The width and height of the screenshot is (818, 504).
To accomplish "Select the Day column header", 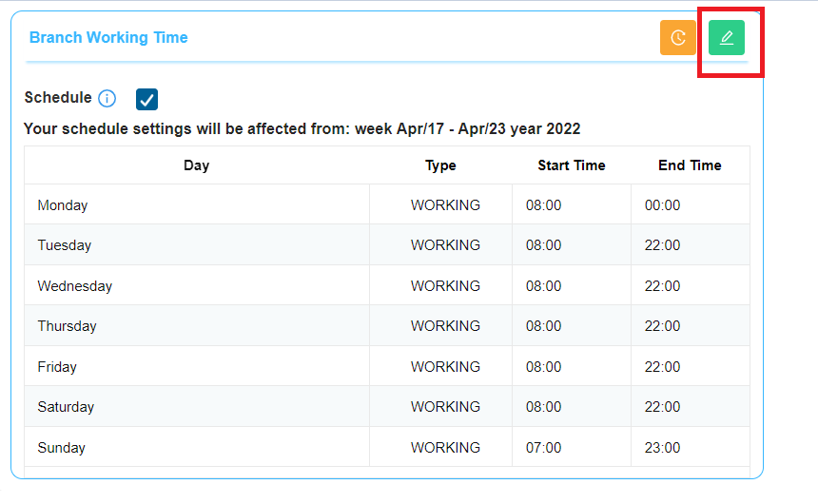I will click(x=196, y=165).
